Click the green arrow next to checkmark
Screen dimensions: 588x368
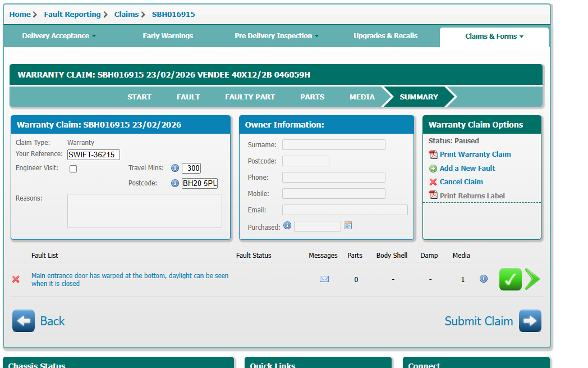[x=532, y=279]
